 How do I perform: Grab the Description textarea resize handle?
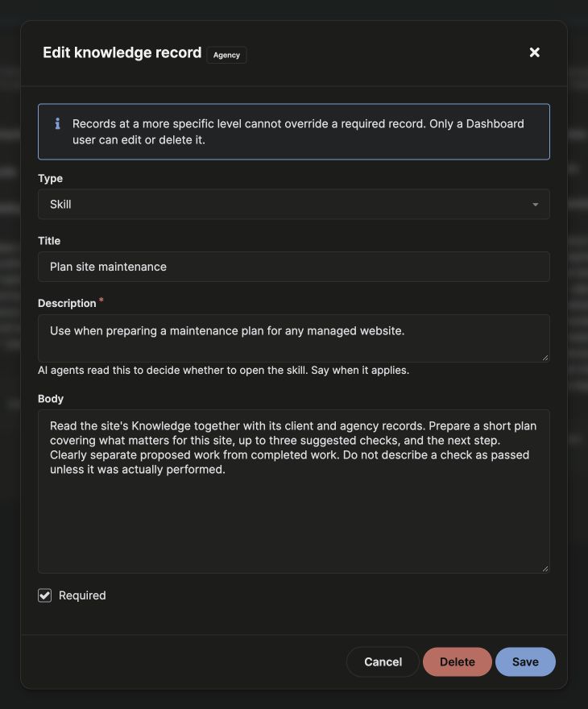(x=545, y=358)
